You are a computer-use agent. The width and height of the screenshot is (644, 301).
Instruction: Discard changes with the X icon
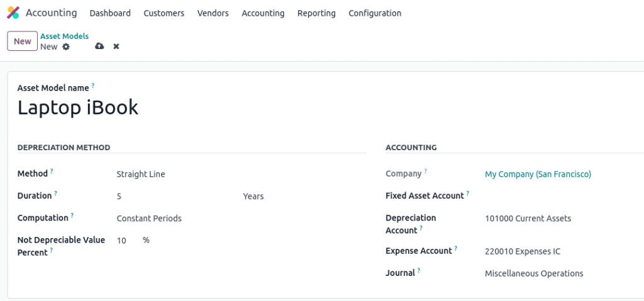(x=116, y=47)
